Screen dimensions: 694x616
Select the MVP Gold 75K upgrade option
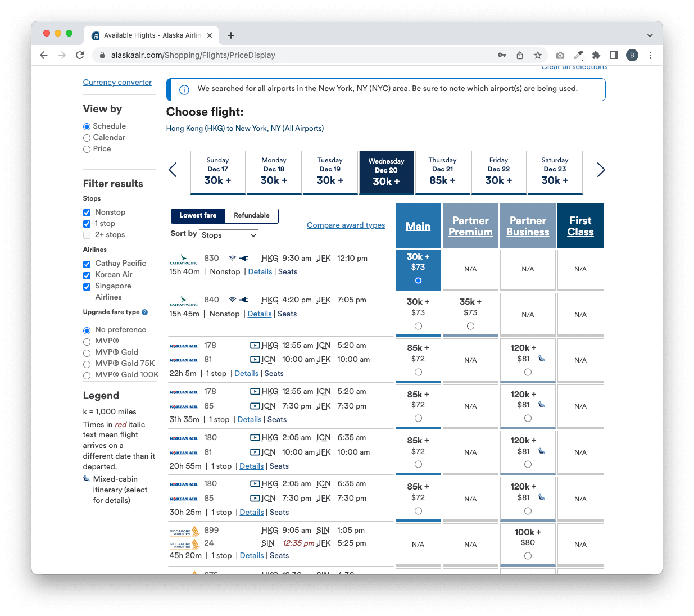(87, 364)
